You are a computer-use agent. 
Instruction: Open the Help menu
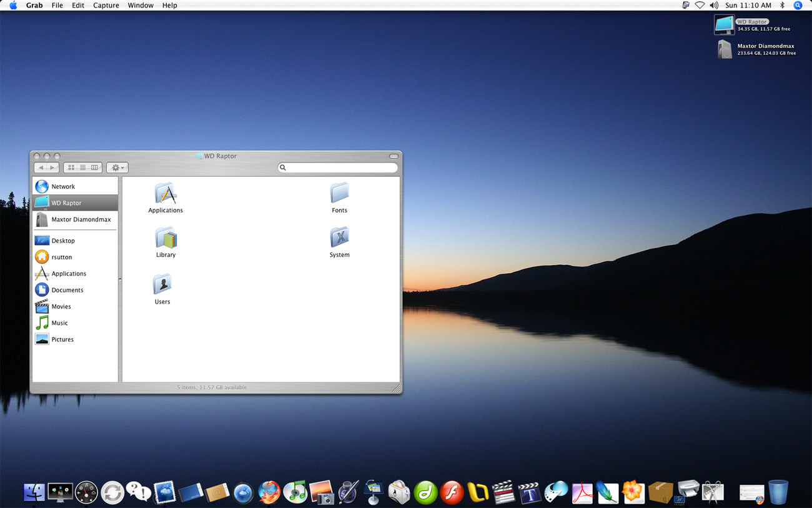pos(170,5)
